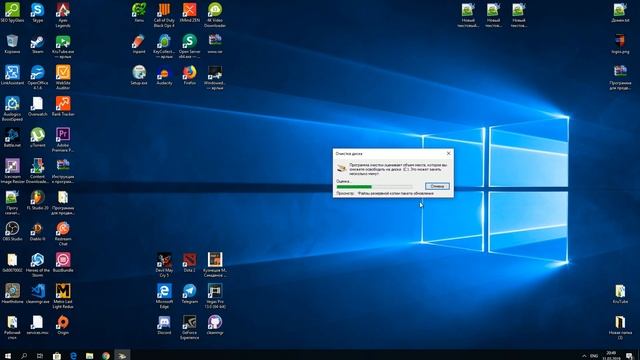
Task: Launch Battle.net from the desktop
Action: coord(12,138)
